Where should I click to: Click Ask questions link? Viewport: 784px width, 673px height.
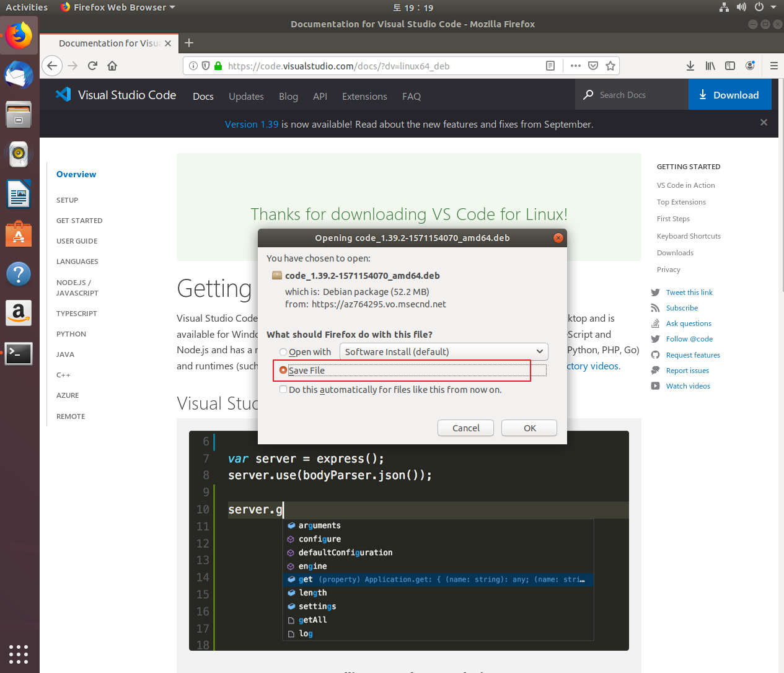[689, 323]
